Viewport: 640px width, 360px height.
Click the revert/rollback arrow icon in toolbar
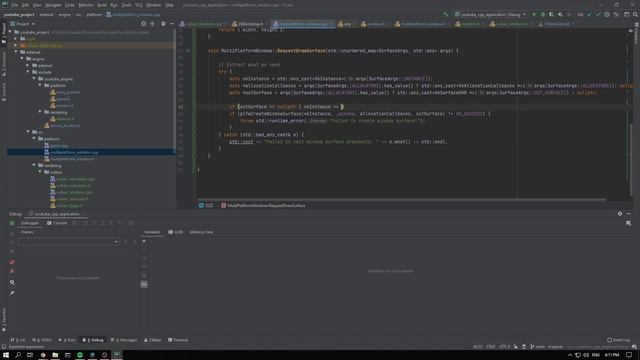pyautogui.click(x=616, y=14)
